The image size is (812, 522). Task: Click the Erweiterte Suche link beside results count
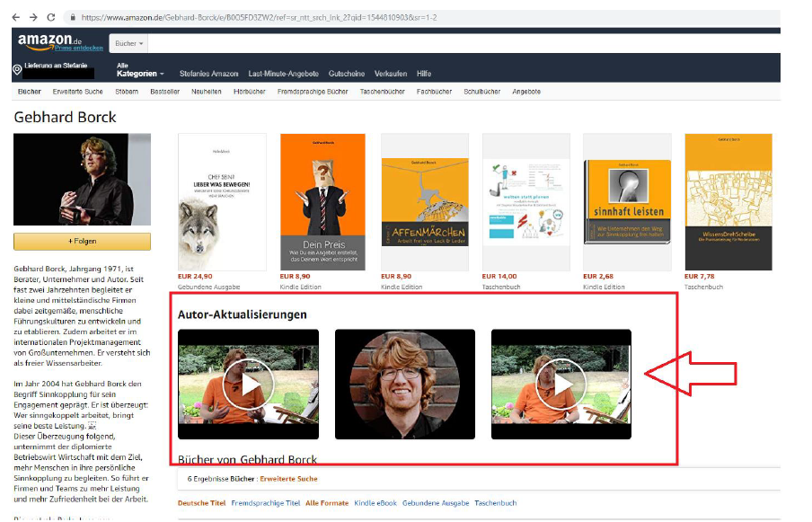288,479
